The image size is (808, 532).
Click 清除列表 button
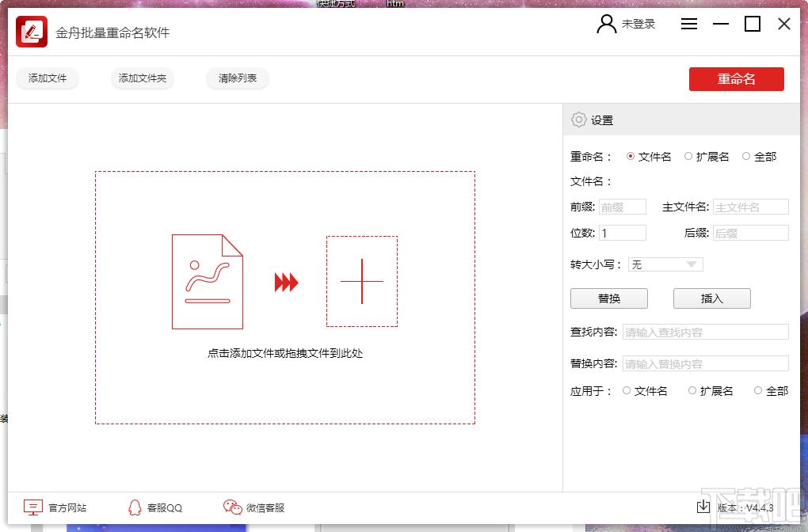(238, 78)
